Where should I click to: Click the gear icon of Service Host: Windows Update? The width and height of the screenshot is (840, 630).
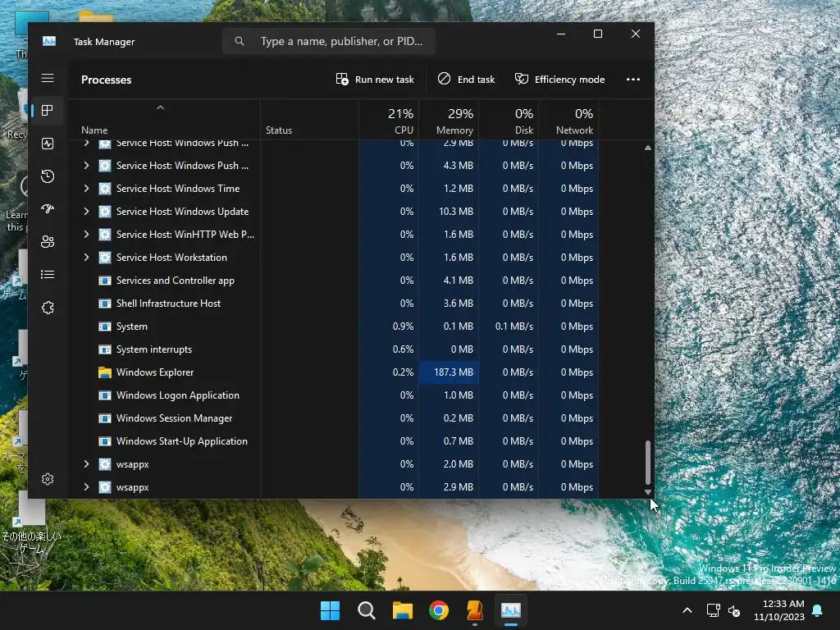point(105,212)
